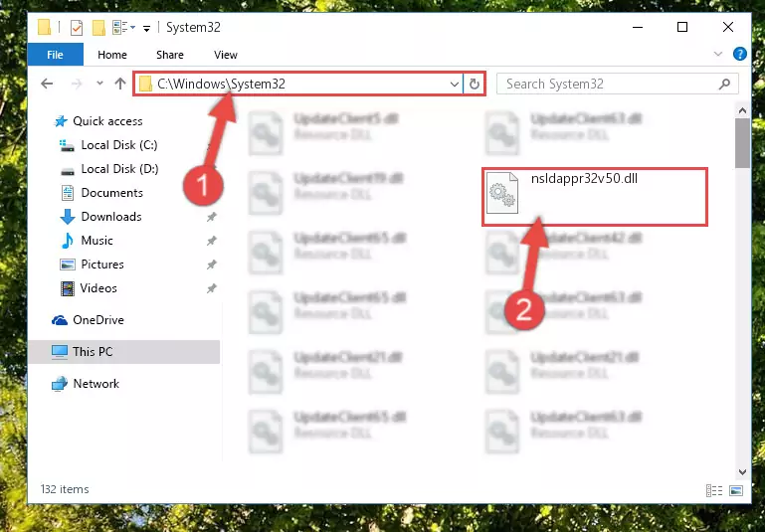Click the vertical scrollbar down arrow

point(742,471)
